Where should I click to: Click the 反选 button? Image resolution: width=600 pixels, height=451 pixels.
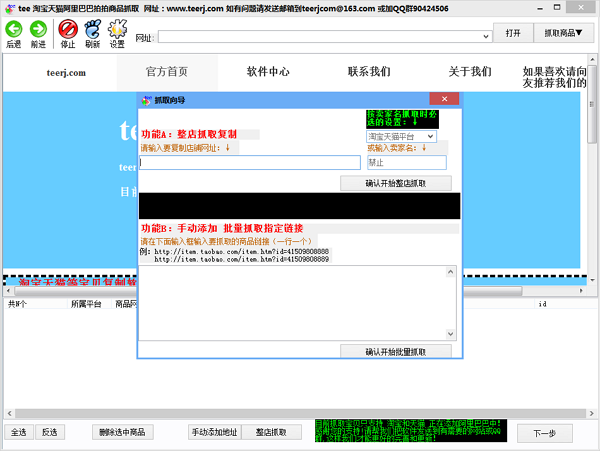tap(50, 432)
